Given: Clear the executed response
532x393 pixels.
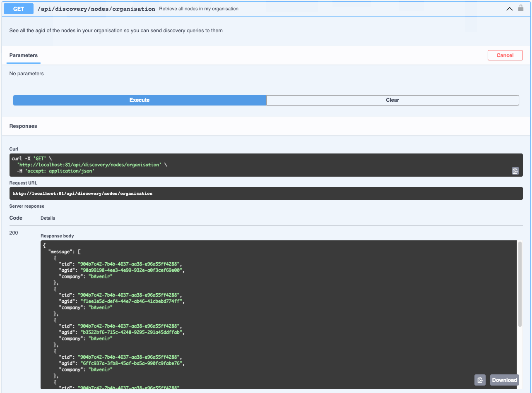Looking at the screenshot, I should (x=392, y=100).
